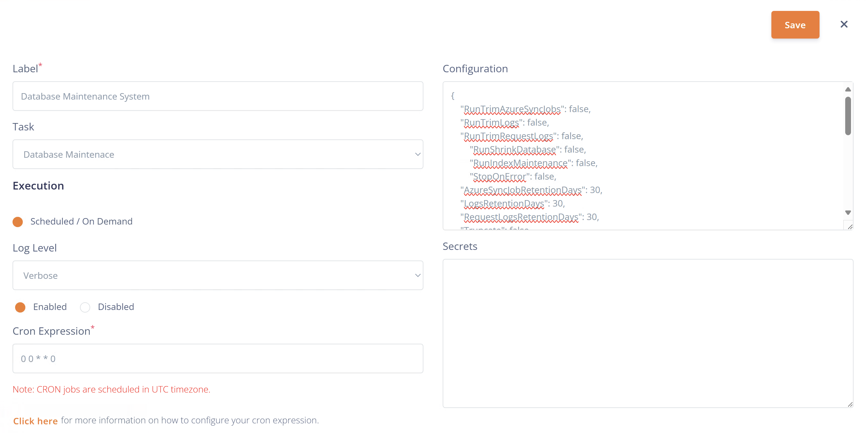
Task: Open the Task dropdown
Action: click(218, 154)
